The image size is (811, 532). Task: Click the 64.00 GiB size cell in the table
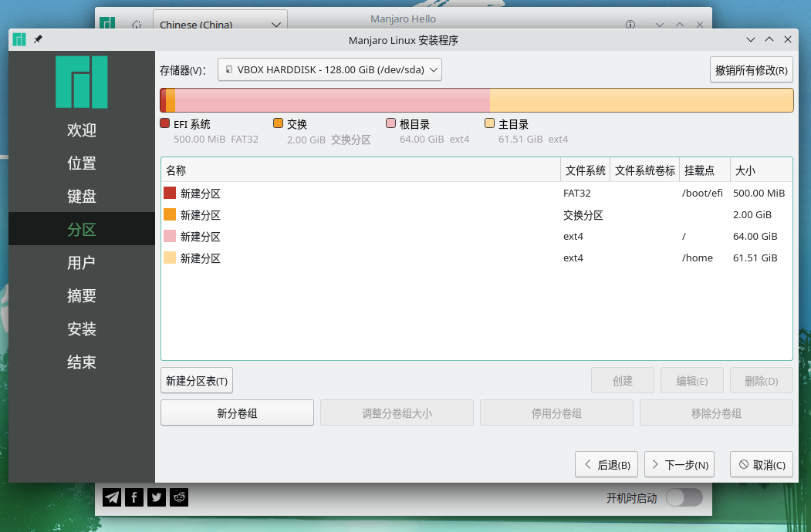point(755,236)
